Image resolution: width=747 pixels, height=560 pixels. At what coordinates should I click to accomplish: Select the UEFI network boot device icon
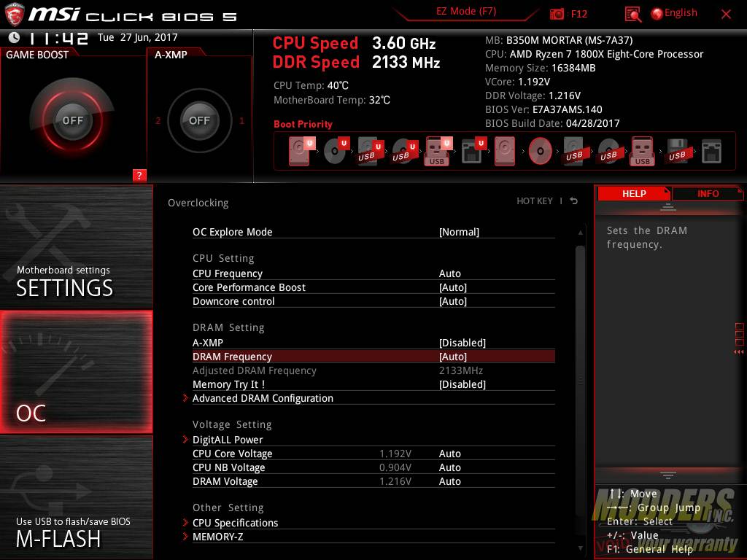473,152
